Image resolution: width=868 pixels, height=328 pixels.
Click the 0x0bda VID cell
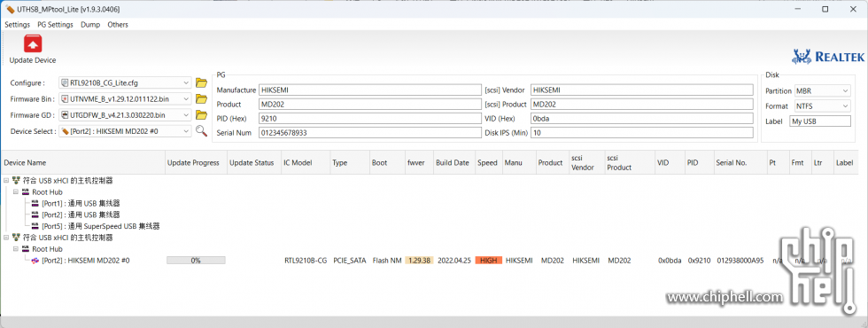(670, 261)
